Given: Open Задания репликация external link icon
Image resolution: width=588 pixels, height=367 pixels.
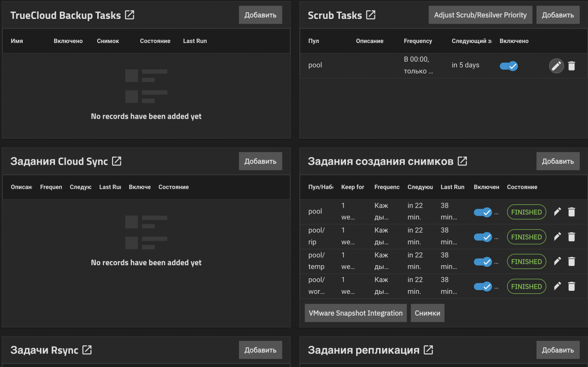Looking at the screenshot, I should [429, 350].
